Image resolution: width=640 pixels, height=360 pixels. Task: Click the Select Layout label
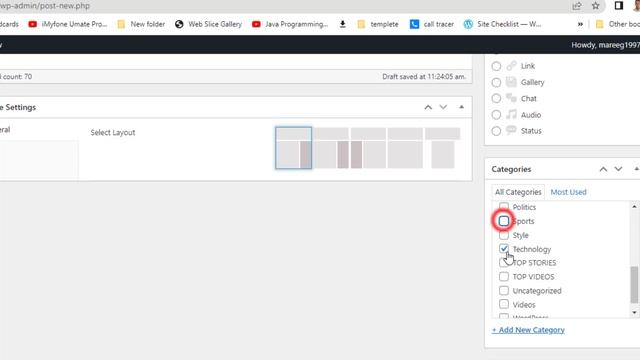tap(113, 132)
